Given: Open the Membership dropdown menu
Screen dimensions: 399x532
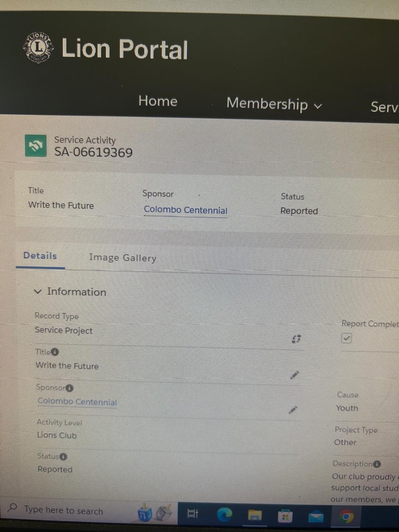Looking at the screenshot, I should coord(274,104).
